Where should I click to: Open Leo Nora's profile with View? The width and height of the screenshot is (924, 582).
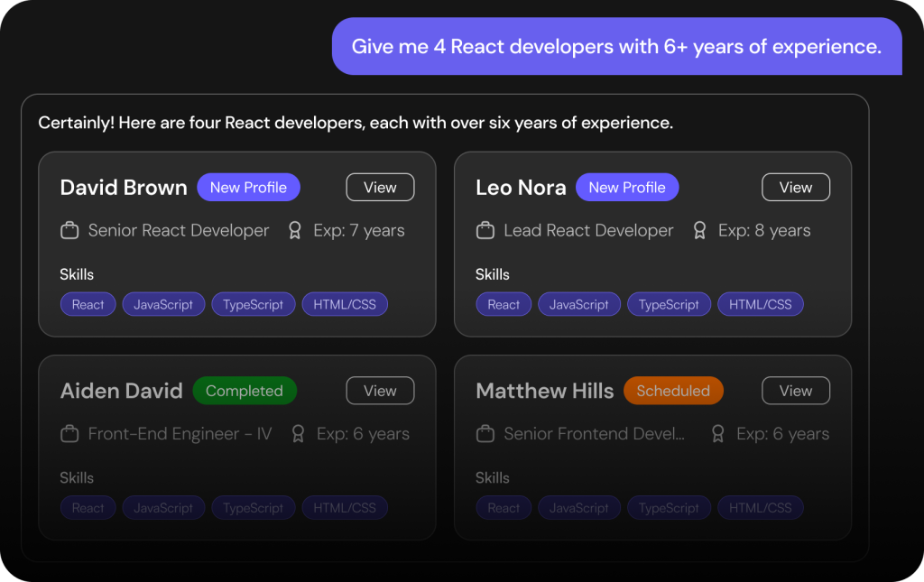pyautogui.click(x=796, y=188)
